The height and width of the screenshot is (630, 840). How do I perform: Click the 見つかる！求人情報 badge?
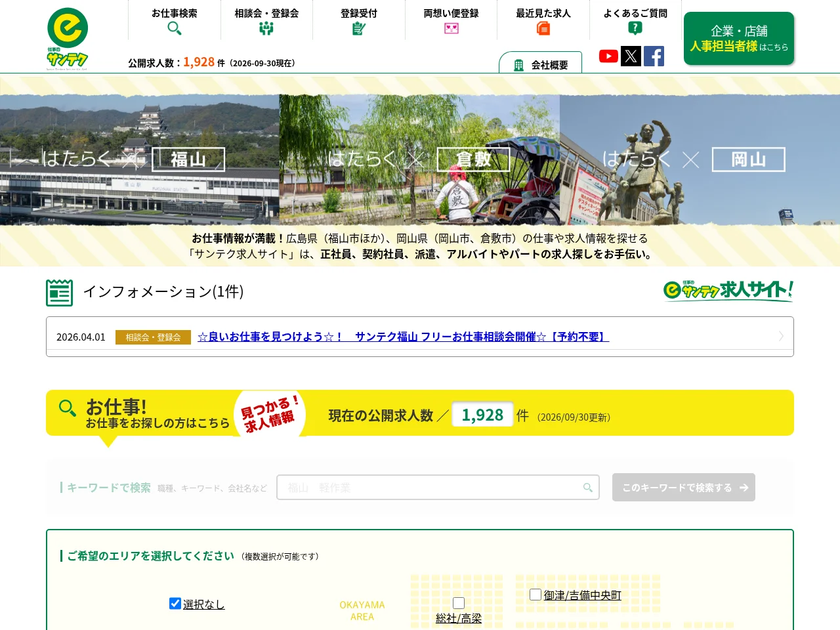[x=270, y=413]
